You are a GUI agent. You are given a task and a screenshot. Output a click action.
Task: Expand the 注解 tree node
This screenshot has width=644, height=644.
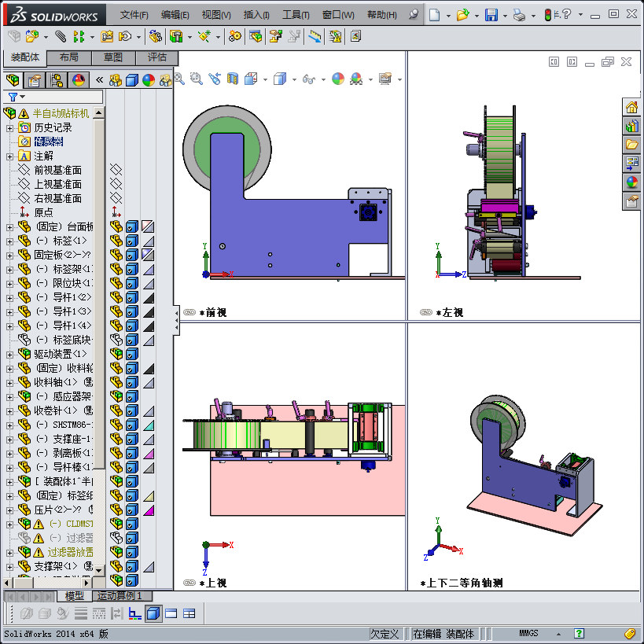point(10,156)
